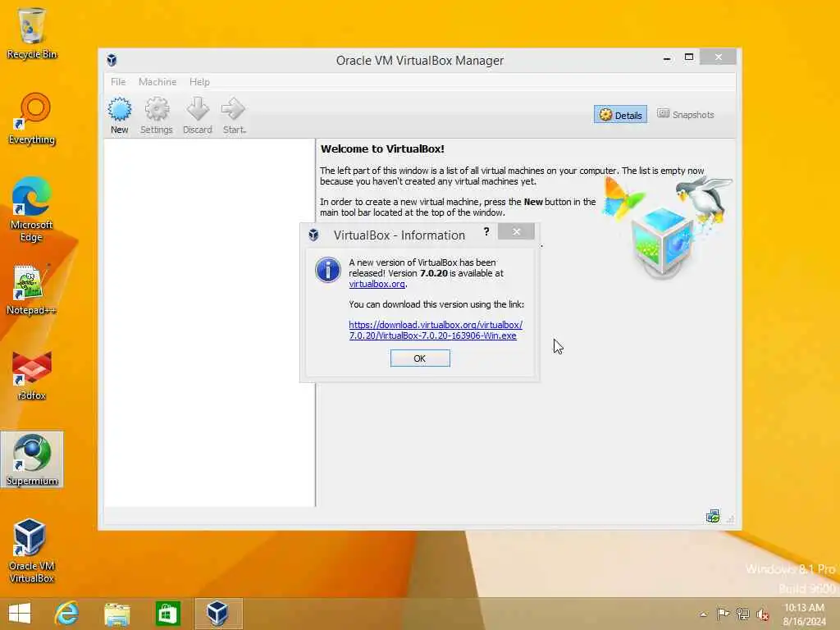
Task: Follow the VirtualBox 7.0.20 download link
Action: click(436, 330)
